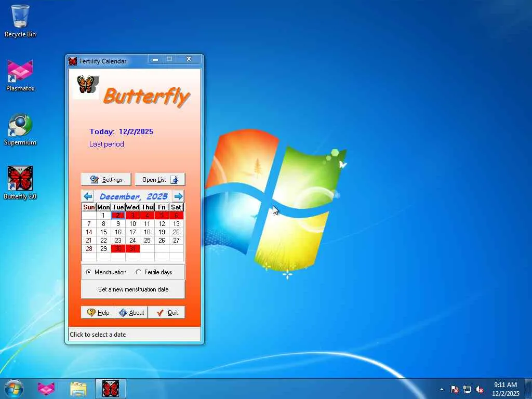Open the network tray icon

[467, 389]
